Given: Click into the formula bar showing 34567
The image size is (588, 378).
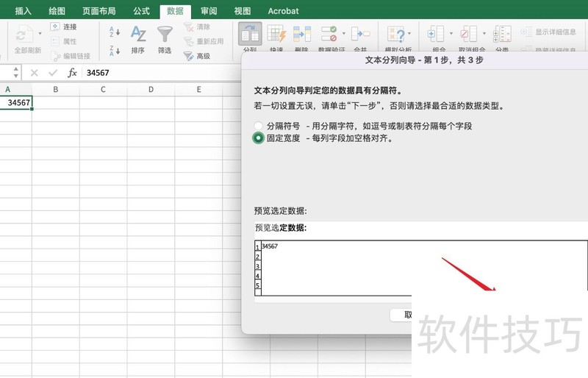Looking at the screenshot, I should pos(161,73).
